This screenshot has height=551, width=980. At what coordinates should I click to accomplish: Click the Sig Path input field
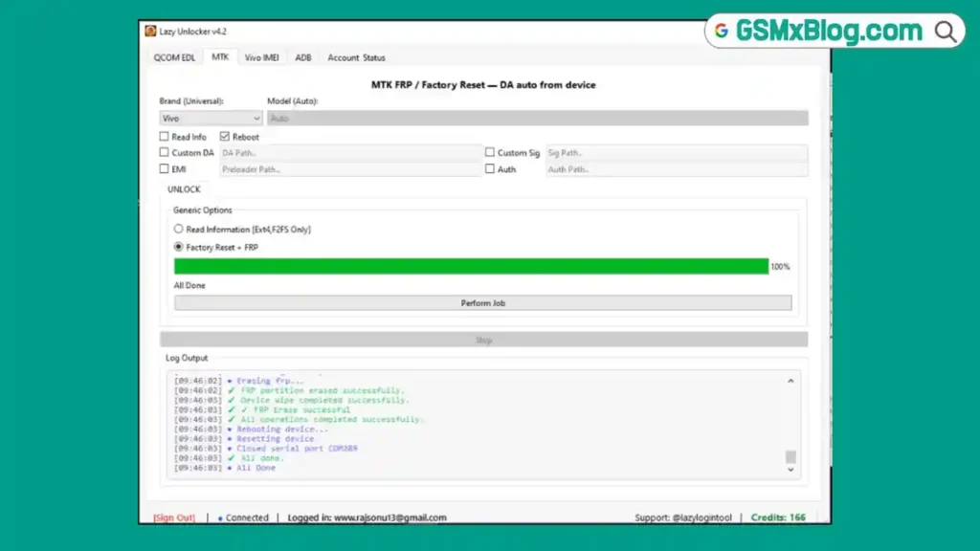(x=677, y=153)
